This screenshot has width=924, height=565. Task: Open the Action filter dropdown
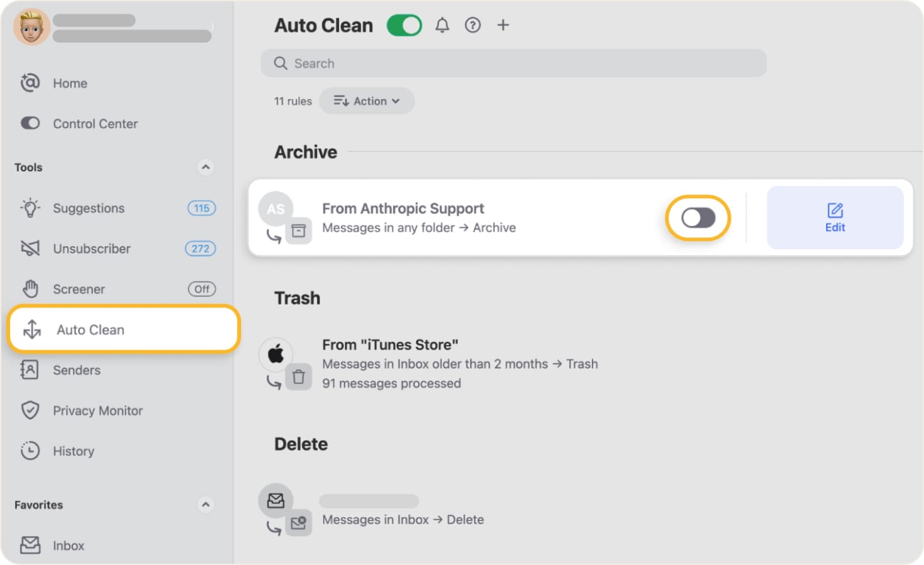[367, 100]
